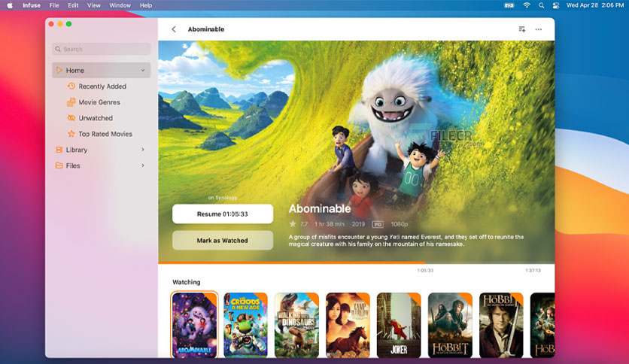Click the 1:37:13 total duration label

[533, 270]
